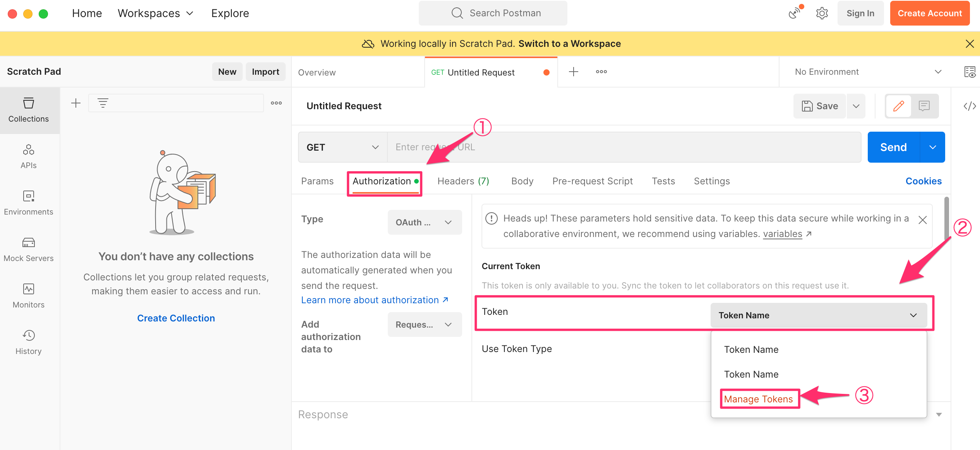Select Manage Tokens in dropdown list
Image resolution: width=980 pixels, height=450 pixels.
pyautogui.click(x=758, y=399)
